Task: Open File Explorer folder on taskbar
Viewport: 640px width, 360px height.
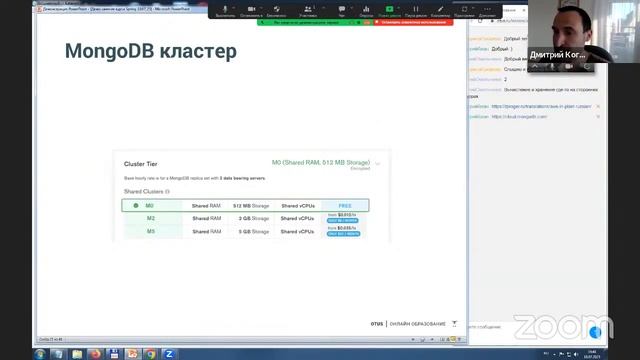Action: [x=77, y=354]
